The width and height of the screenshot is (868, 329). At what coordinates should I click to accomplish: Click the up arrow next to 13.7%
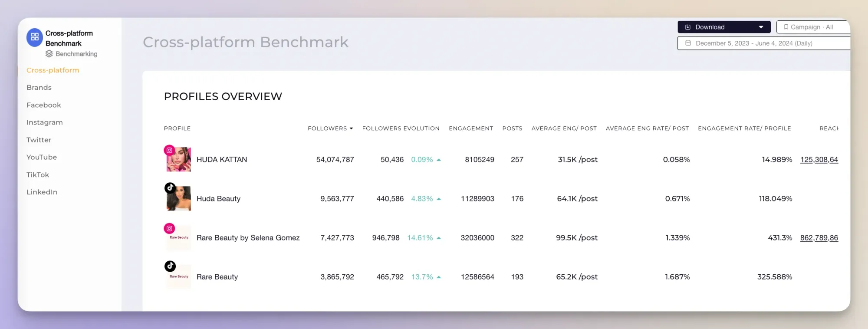tap(439, 277)
